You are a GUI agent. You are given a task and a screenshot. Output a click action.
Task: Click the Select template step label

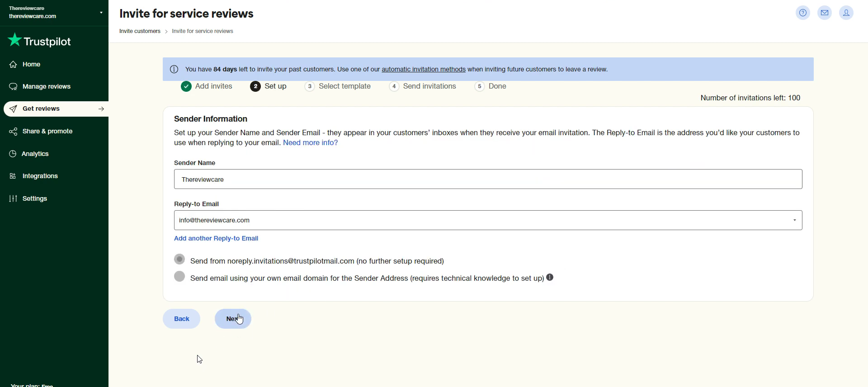pyautogui.click(x=344, y=86)
